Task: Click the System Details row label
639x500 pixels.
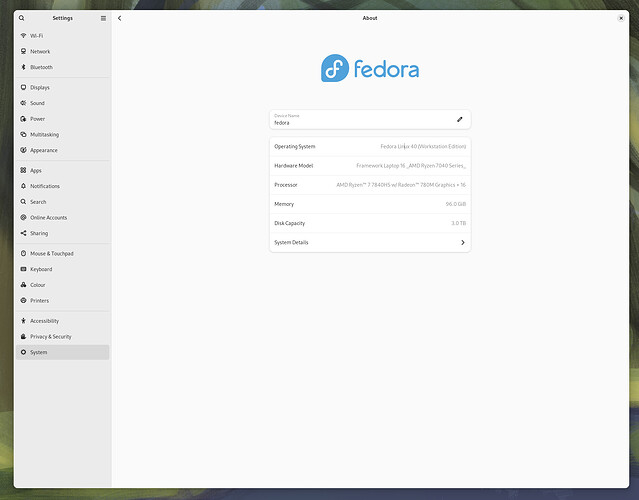Action: [x=291, y=242]
